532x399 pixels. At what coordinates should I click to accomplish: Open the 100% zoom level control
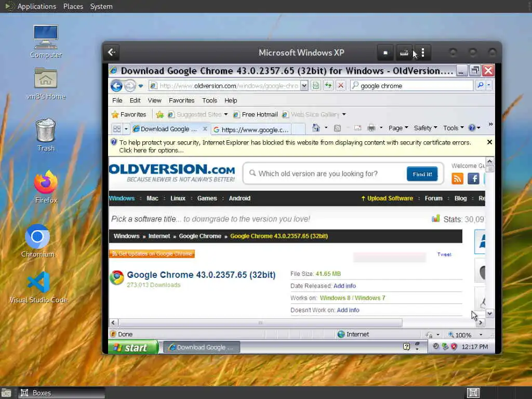click(465, 335)
